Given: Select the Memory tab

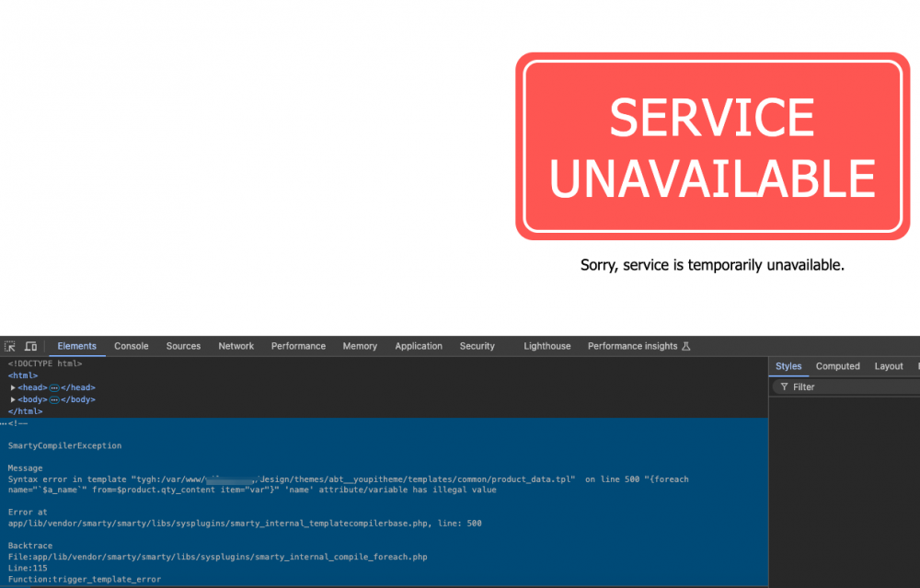Looking at the screenshot, I should pos(360,346).
